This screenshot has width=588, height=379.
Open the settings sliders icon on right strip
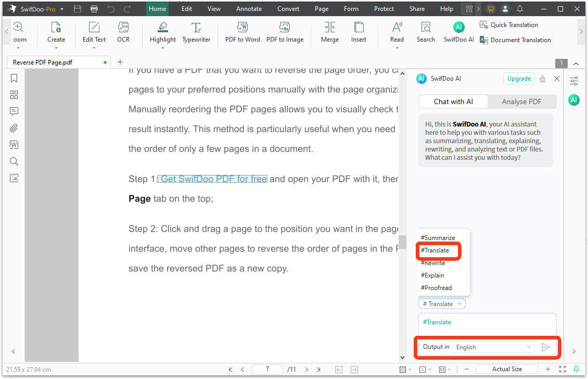tap(574, 81)
